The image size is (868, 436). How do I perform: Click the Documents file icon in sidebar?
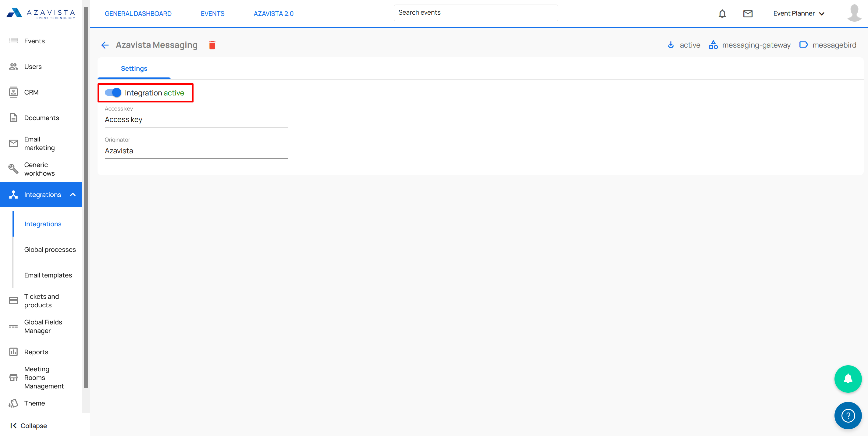tap(13, 118)
